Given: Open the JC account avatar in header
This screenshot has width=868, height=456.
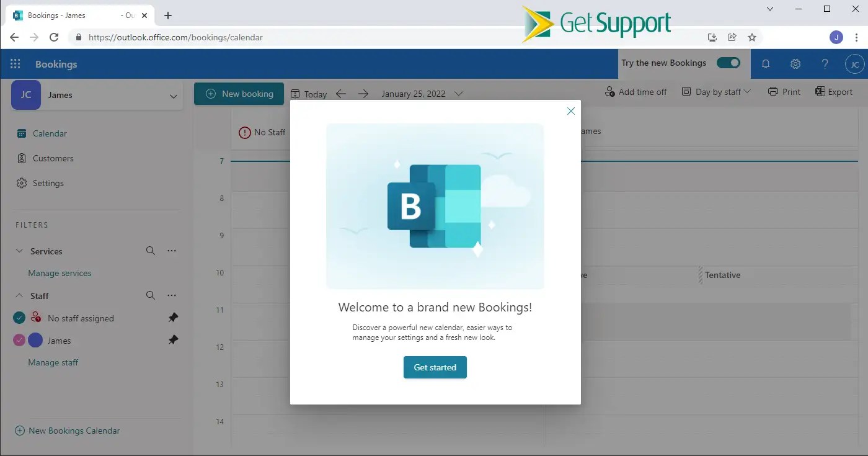Looking at the screenshot, I should tap(854, 64).
